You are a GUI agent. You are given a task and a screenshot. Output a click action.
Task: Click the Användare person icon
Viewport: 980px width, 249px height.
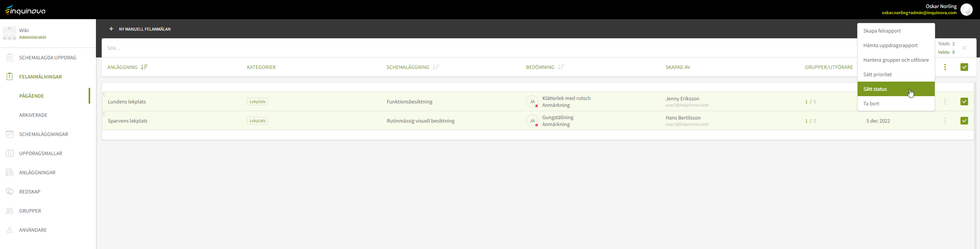click(x=10, y=230)
